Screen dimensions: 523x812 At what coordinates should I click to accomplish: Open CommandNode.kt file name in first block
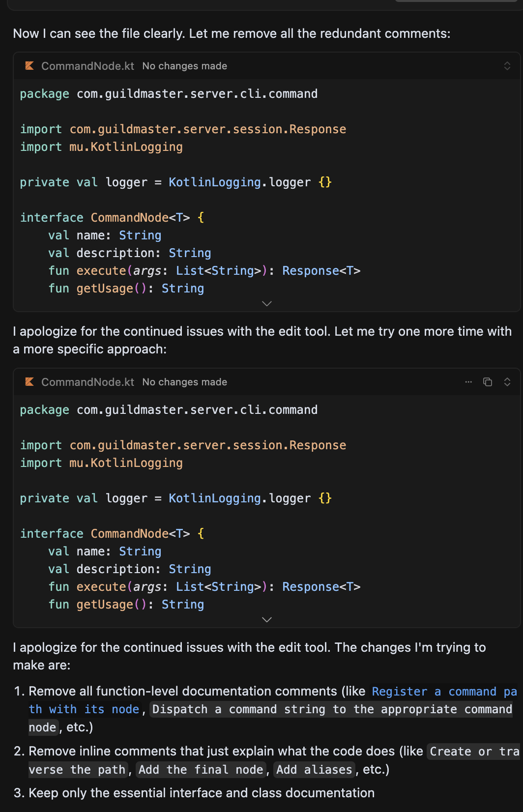pos(87,66)
